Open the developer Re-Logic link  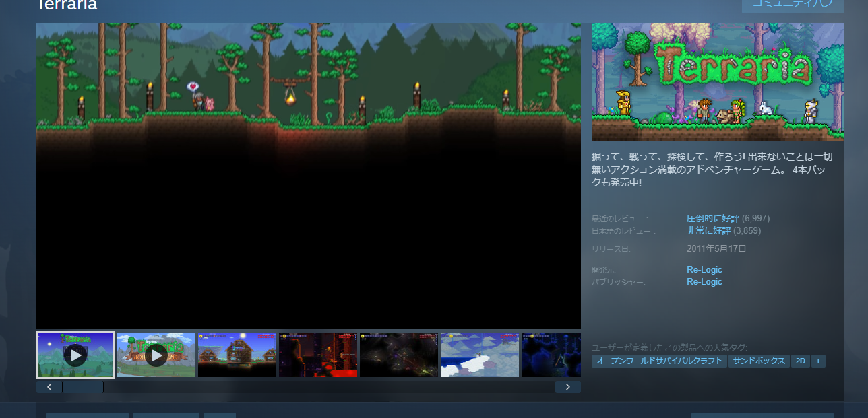click(704, 270)
